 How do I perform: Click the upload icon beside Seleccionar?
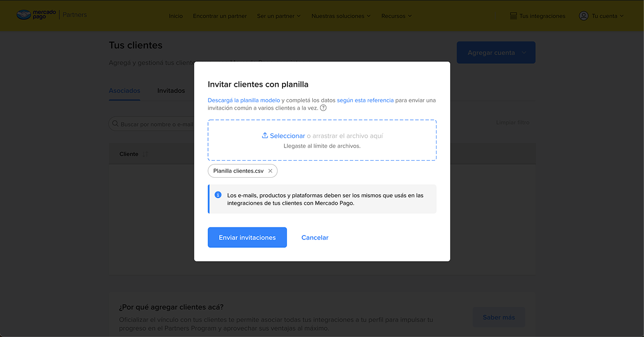pos(265,135)
